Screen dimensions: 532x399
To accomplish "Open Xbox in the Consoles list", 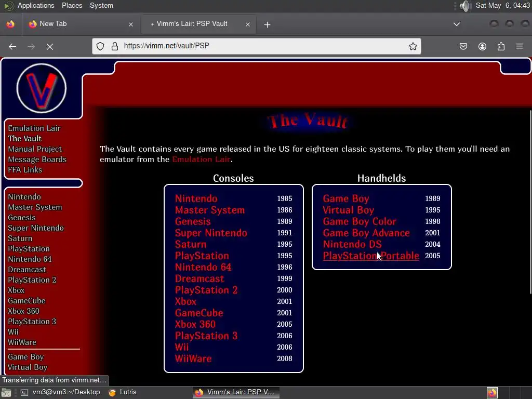I will pos(185,302).
